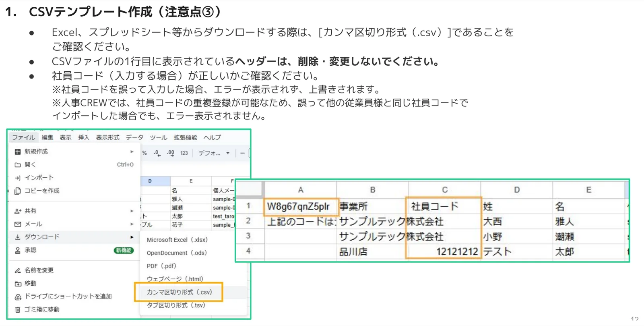The height and width of the screenshot is (326, 644).
Task: Select column E header in left sheet
Action: click(x=191, y=181)
